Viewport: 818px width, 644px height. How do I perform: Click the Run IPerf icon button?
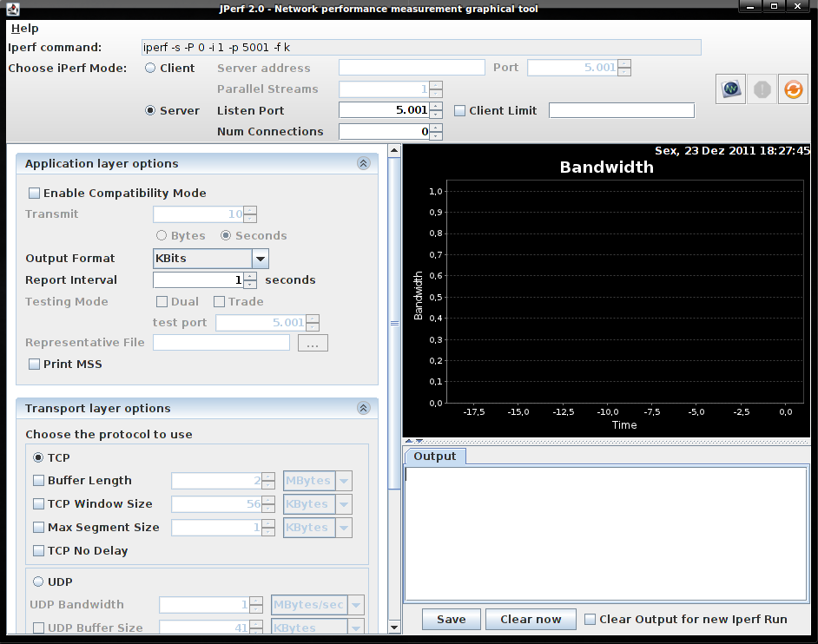click(x=730, y=89)
